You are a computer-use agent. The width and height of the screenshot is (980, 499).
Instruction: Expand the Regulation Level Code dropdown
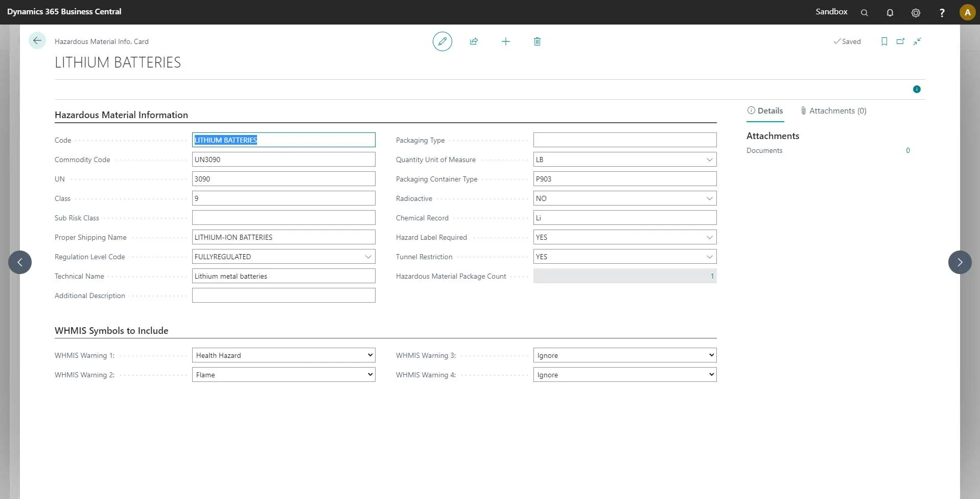click(x=368, y=257)
